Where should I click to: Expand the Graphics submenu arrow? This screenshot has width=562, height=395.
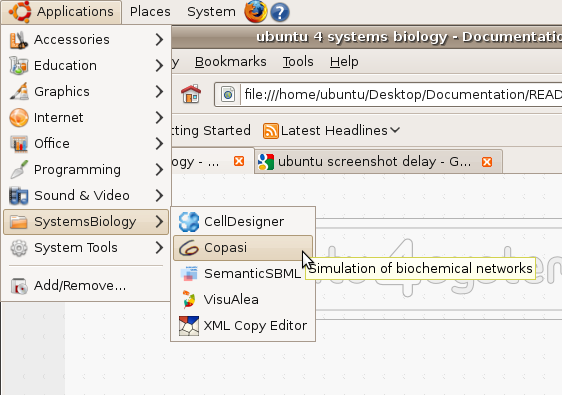click(x=159, y=91)
